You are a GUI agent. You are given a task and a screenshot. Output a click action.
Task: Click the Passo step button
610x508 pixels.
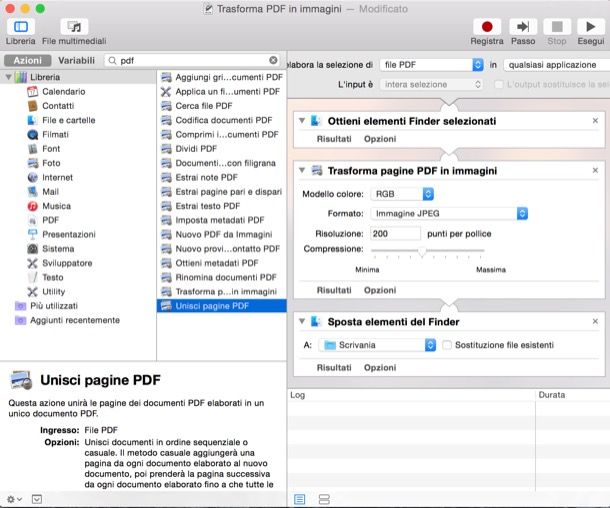pyautogui.click(x=523, y=26)
